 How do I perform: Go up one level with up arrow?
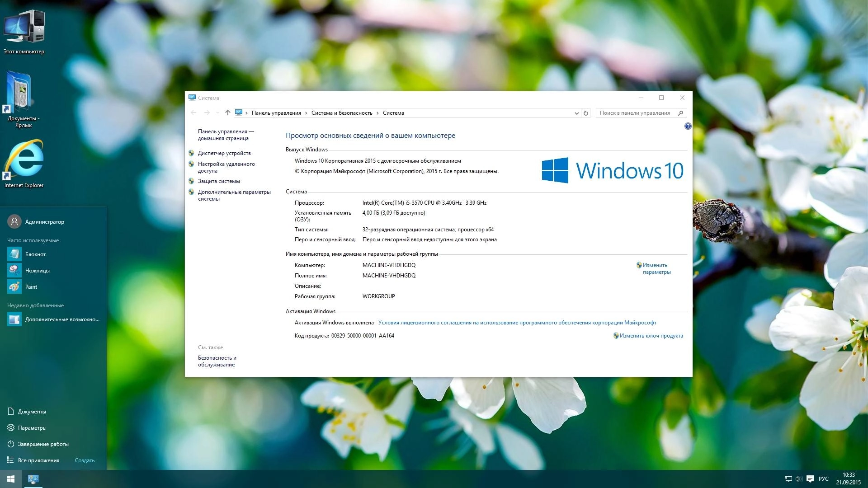[x=227, y=113]
